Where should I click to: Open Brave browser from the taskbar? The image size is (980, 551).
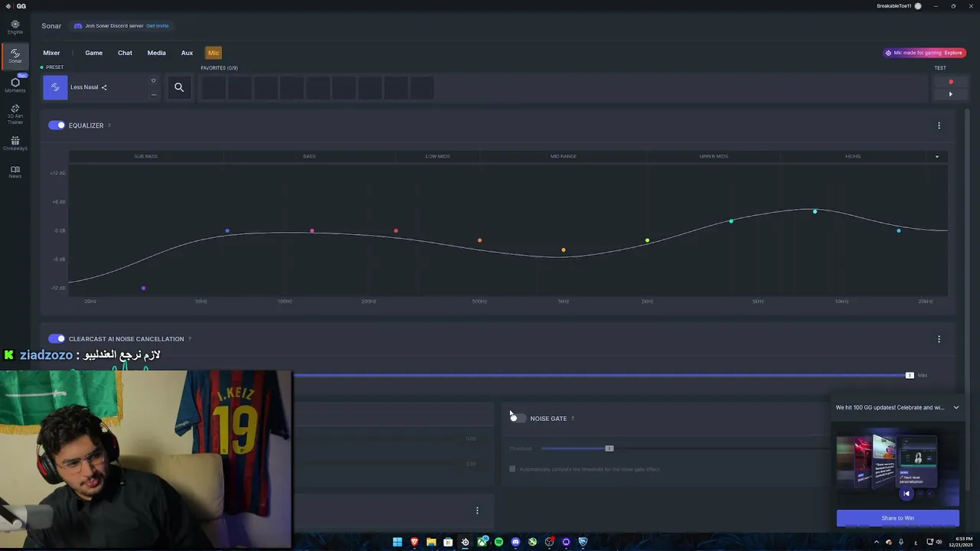click(414, 542)
